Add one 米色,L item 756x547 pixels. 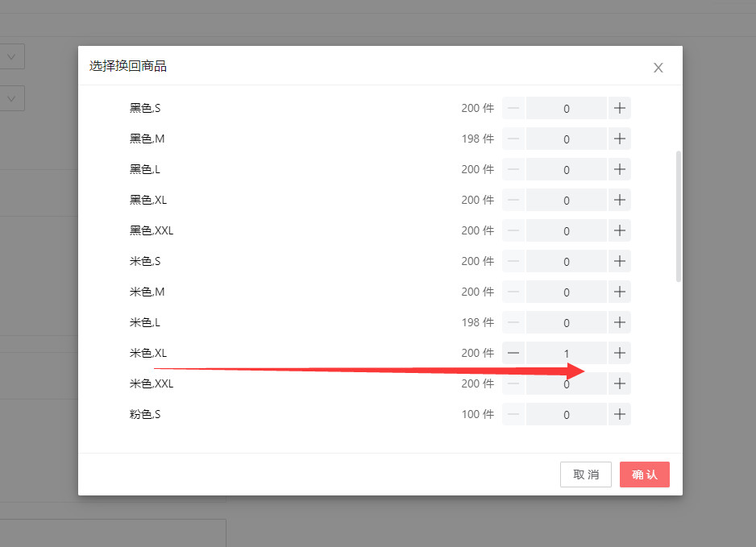click(619, 322)
